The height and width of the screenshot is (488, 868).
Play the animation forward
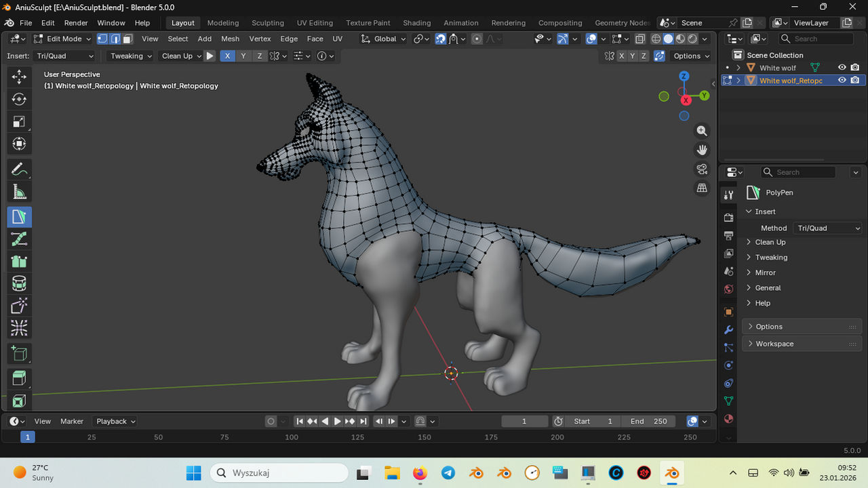click(338, 421)
